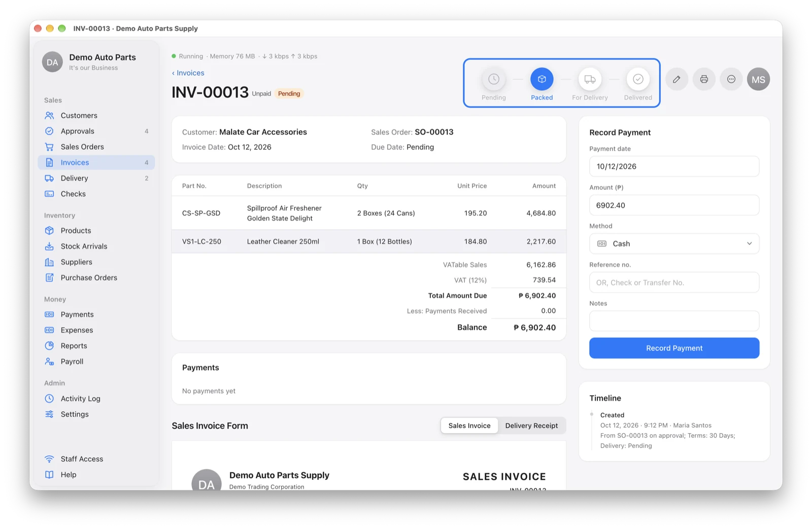The height and width of the screenshot is (529, 812).
Task: Open the more options ellipsis icon
Action: (x=731, y=79)
